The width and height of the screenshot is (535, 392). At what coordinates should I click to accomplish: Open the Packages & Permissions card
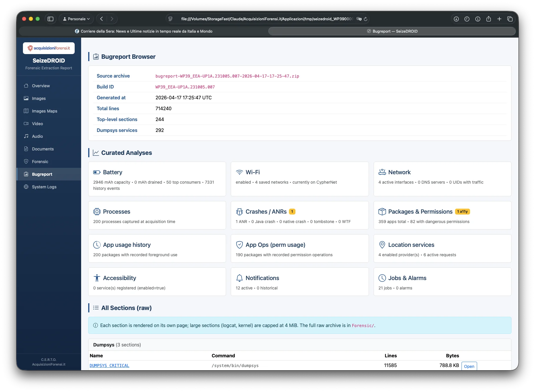tap(442, 215)
